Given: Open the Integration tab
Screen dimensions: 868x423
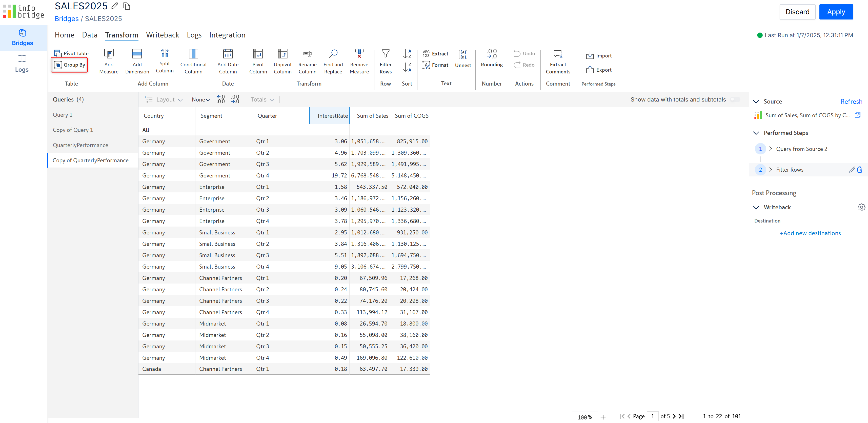Looking at the screenshot, I should click(227, 35).
